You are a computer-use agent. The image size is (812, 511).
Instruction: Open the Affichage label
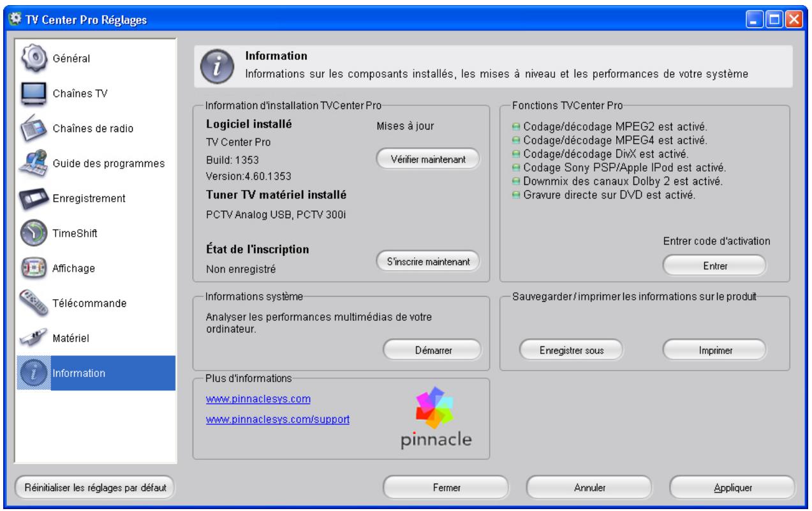(73, 268)
